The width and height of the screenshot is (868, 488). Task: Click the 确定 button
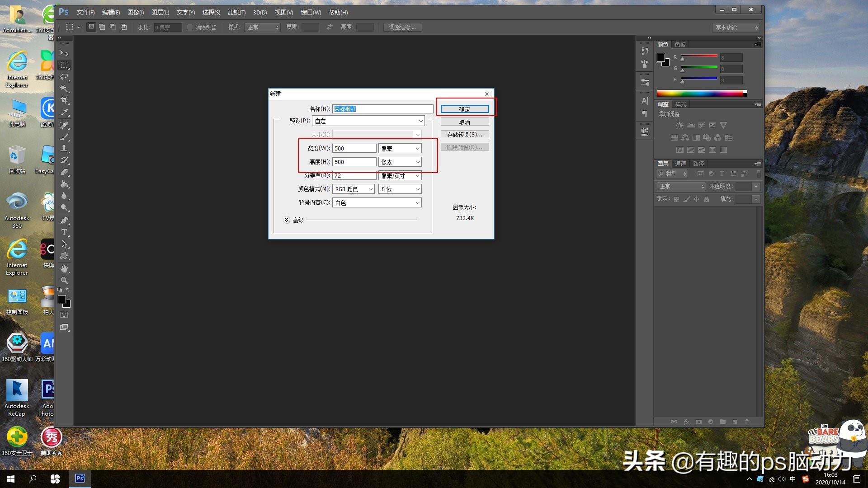point(464,109)
